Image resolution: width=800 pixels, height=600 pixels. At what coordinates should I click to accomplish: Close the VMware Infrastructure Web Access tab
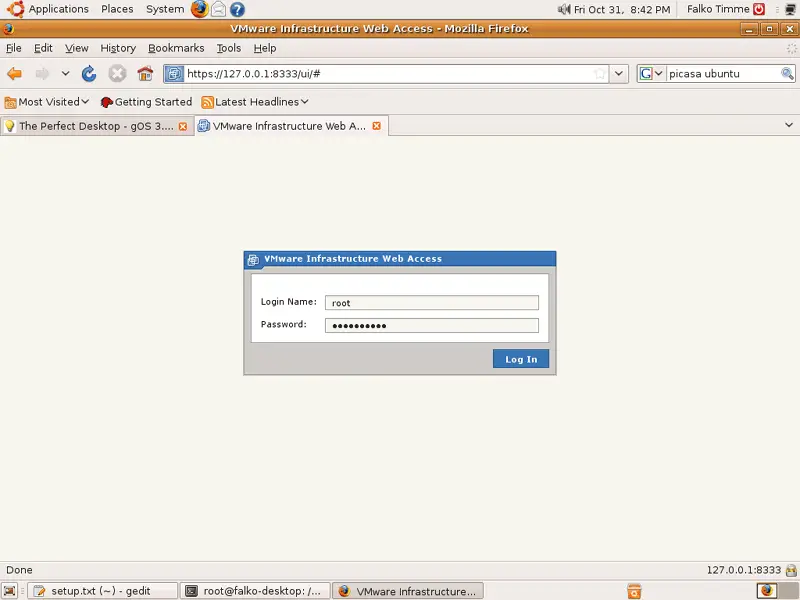click(x=377, y=126)
